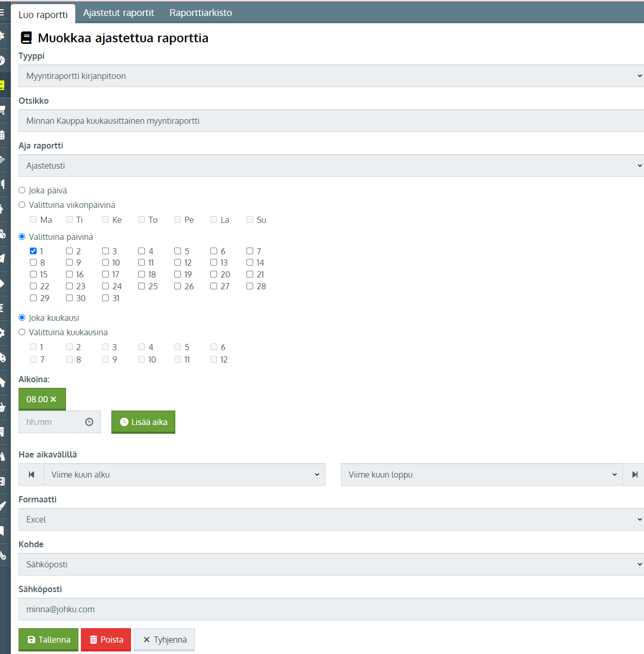644x654 pixels.
Task: Check day 31 checkbox
Action: (106, 298)
